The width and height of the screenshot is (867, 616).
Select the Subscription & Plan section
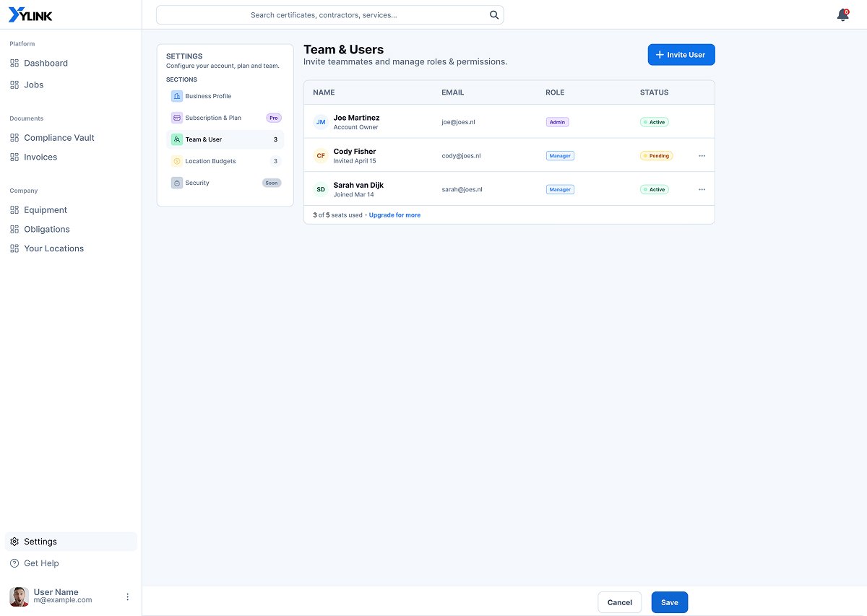(x=225, y=118)
